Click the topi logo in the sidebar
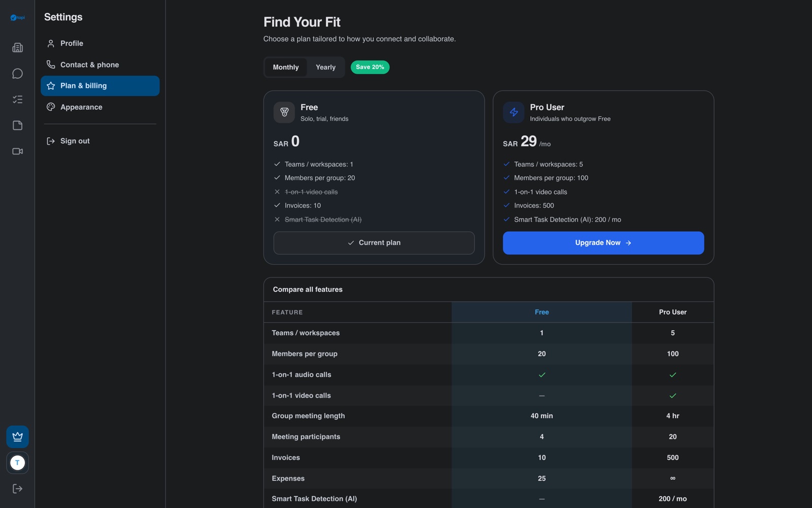 (x=17, y=18)
